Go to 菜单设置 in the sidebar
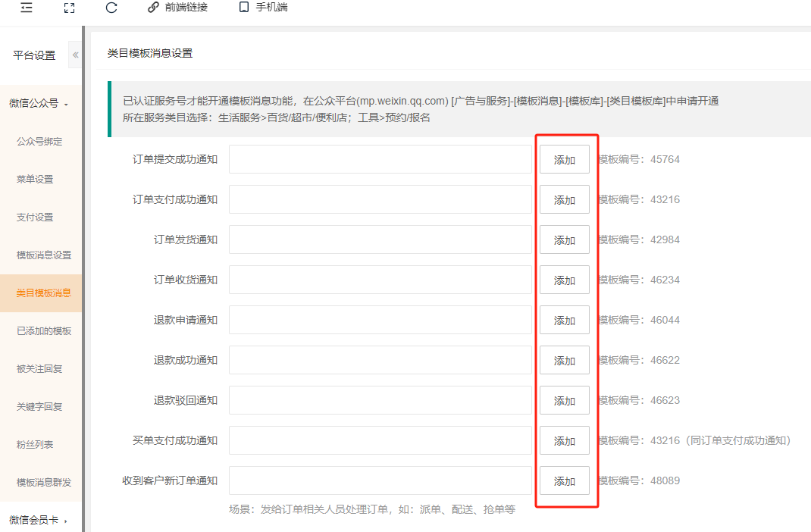811x532 pixels. click(35, 180)
